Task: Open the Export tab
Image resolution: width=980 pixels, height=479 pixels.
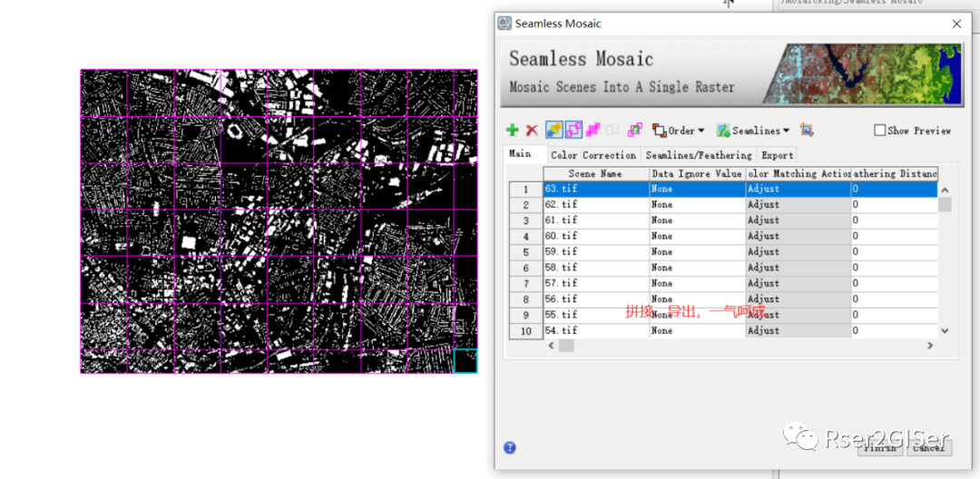Action: 777,155
